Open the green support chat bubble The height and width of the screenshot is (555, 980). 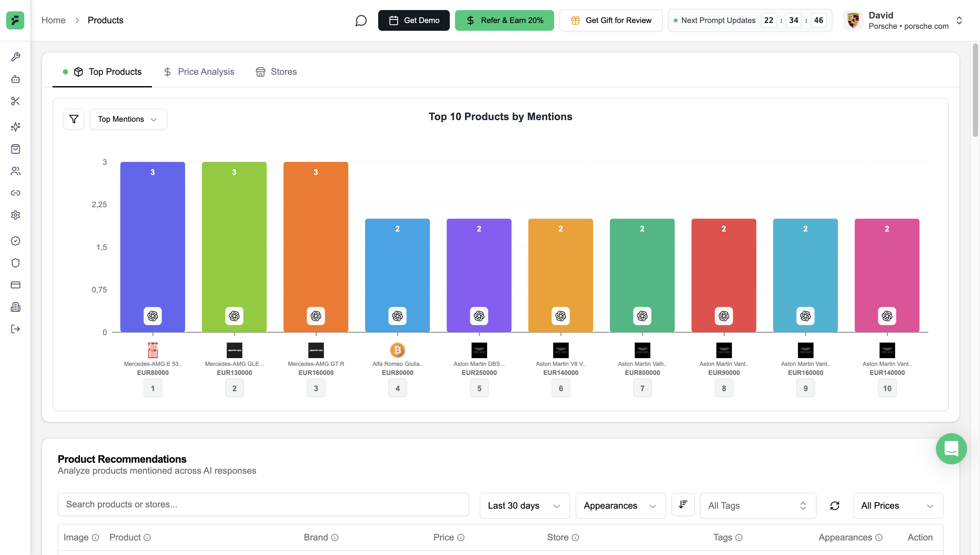click(951, 448)
